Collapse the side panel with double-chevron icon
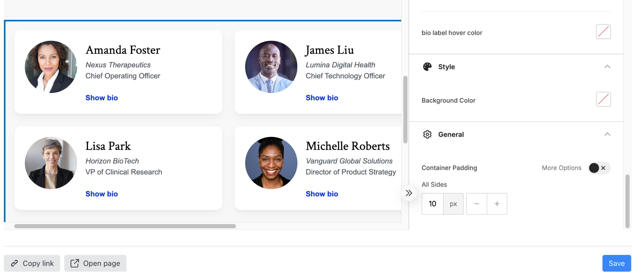Screen dimensions: 644x280 pos(409,193)
